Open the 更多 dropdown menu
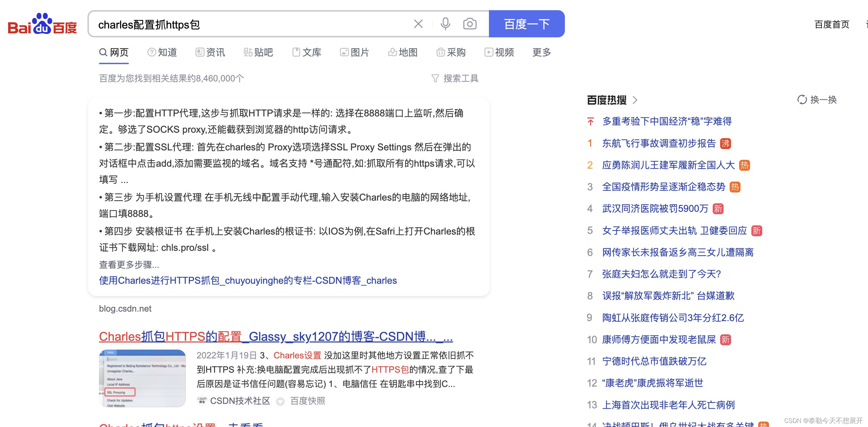Screen dimensions: 868x427 point(540,52)
